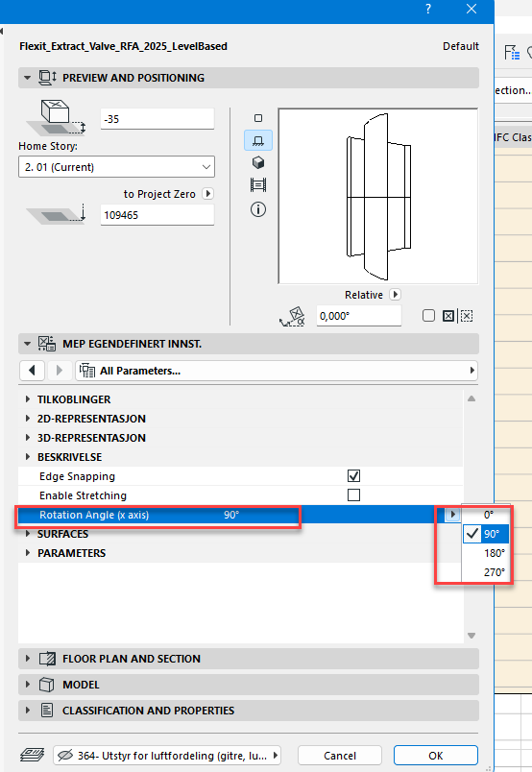Open the Home Story dropdown
Viewport: 532px width, 772px height.
tap(117, 167)
